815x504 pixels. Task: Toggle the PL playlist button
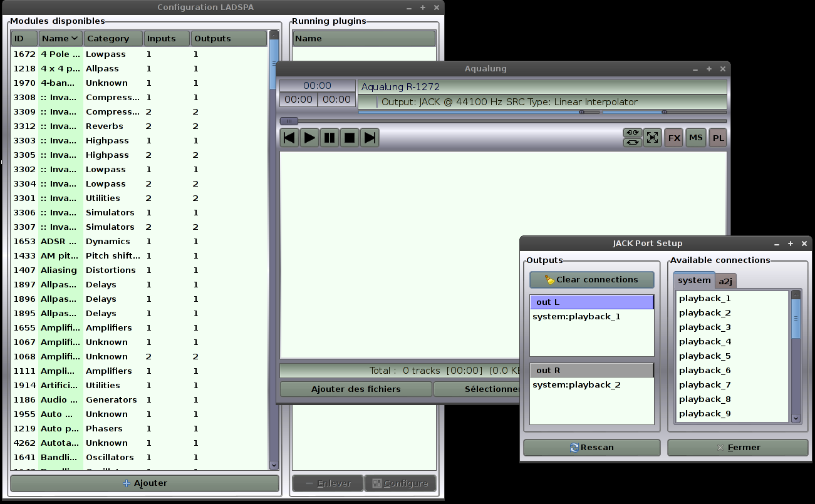click(x=718, y=138)
